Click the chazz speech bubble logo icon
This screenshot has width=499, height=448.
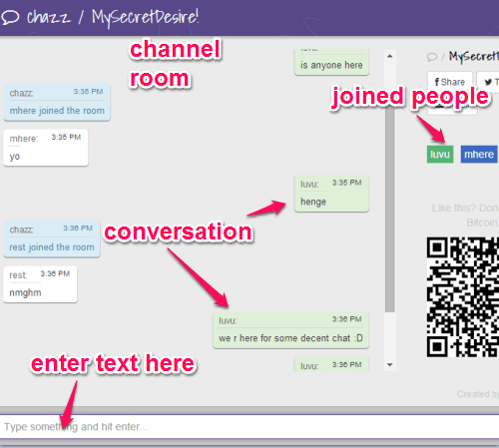tap(10, 17)
